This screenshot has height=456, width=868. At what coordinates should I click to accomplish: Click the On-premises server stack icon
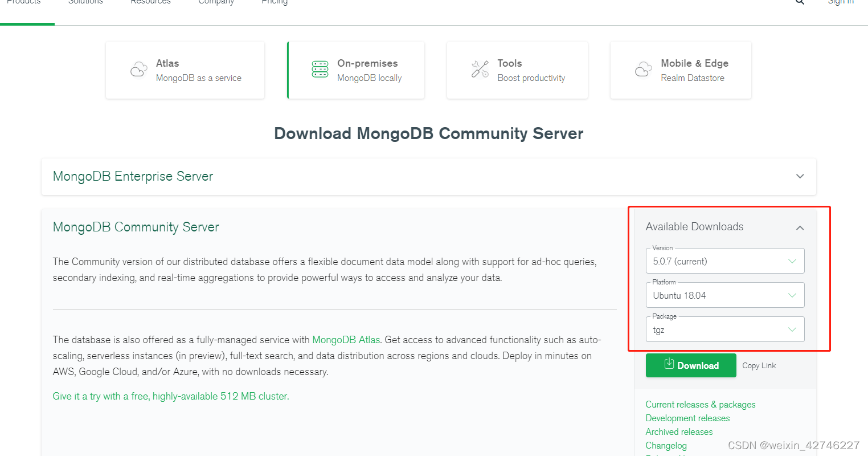[x=320, y=70]
